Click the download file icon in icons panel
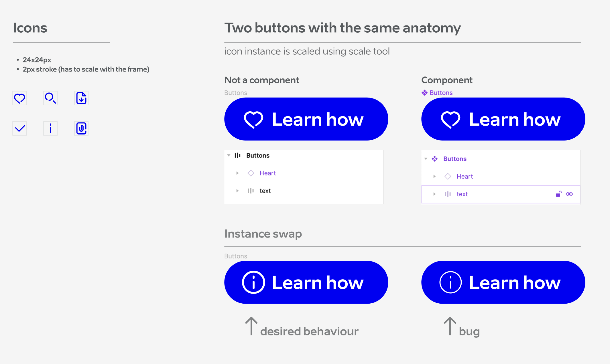 [82, 98]
